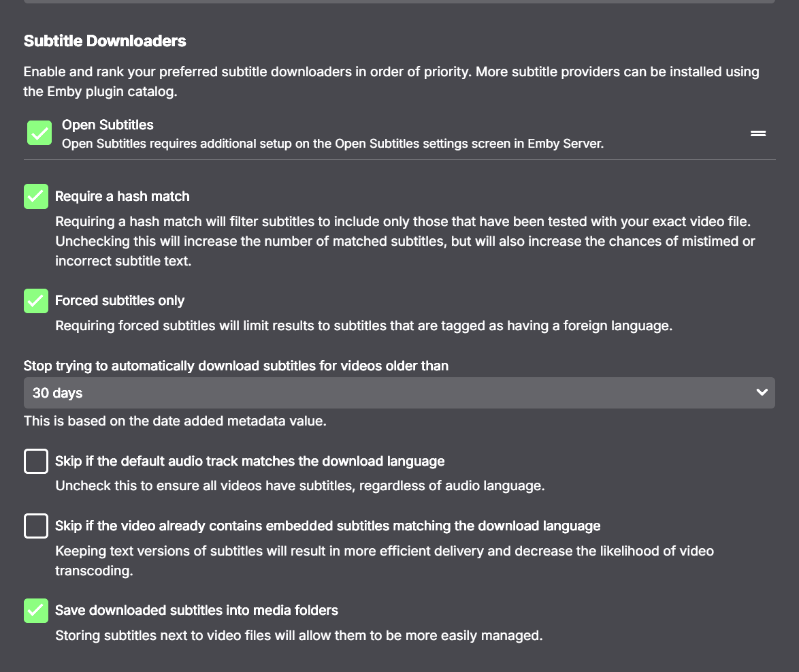Click the 'Save downloaded subtitles into media folders' label
799x672 pixels.
pyautogui.click(x=197, y=611)
